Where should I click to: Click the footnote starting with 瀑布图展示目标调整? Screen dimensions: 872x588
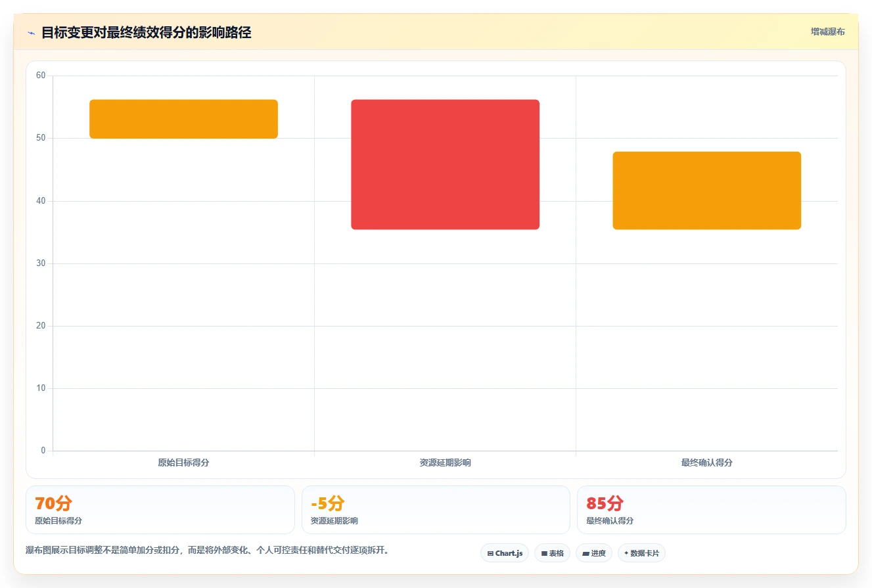(x=207, y=551)
